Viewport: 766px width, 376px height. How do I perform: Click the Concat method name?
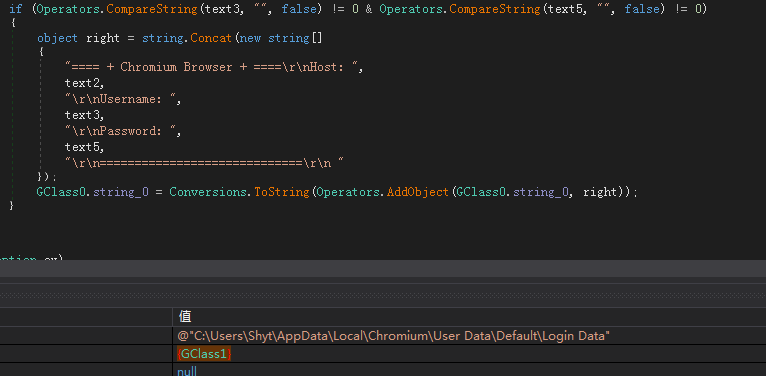pyautogui.click(x=211, y=38)
